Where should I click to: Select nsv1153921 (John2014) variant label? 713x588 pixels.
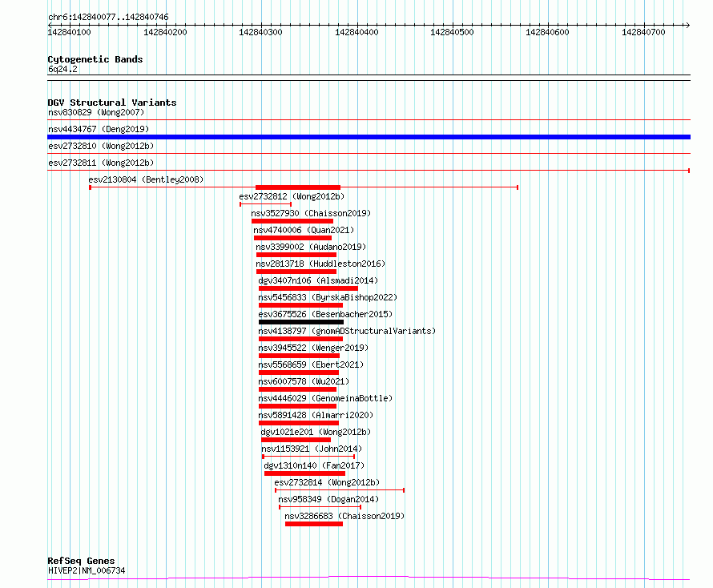pyautogui.click(x=312, y=449)
